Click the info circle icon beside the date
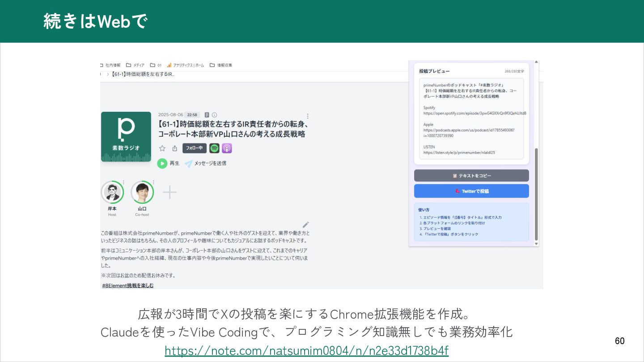The image size is (644, 362). (x=214, y=115)
